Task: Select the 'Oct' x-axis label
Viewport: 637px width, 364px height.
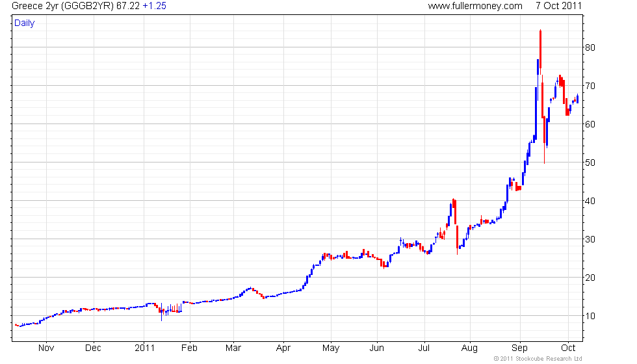Action: pos(568,348)
